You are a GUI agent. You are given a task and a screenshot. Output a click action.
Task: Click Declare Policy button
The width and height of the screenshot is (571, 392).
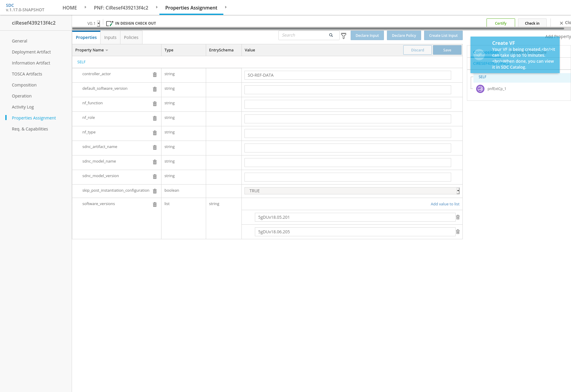(404, 35)
